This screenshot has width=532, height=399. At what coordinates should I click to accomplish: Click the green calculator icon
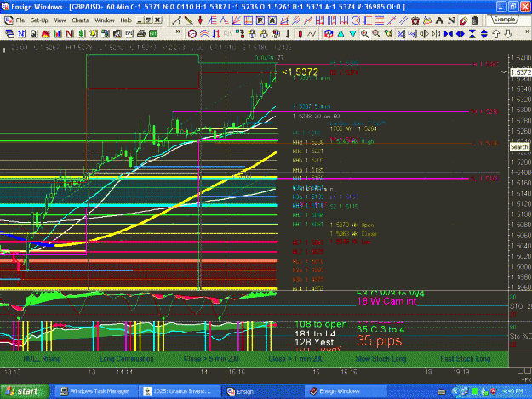[153, 34]
